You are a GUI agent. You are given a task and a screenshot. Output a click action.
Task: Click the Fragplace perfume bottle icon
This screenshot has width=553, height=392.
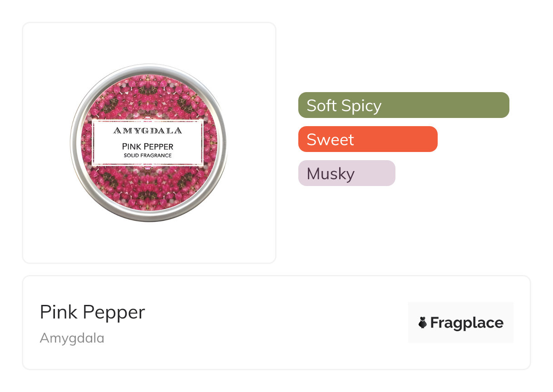[423, 323]
